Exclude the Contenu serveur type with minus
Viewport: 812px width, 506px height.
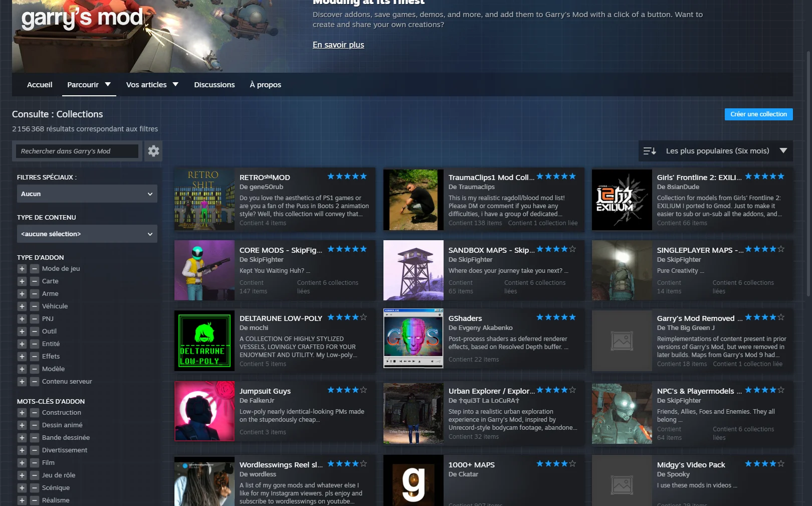tap(35, 382)
